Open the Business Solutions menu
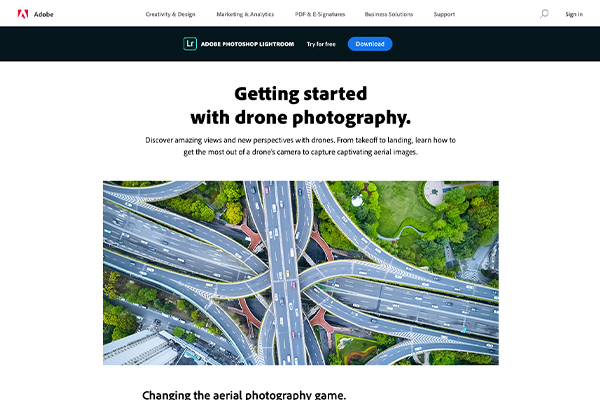The image size is (600, 400). pyautogui.click(x=389, y=14)
